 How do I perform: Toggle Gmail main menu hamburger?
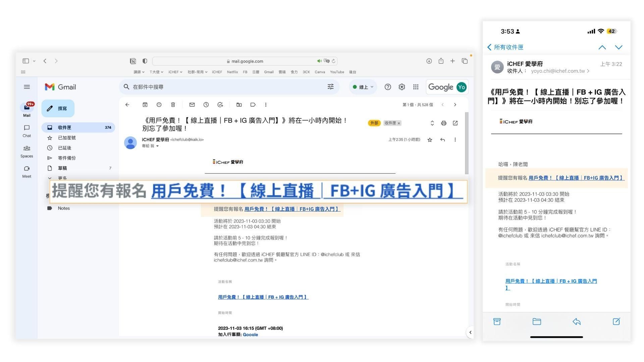[x=27, y=87]
